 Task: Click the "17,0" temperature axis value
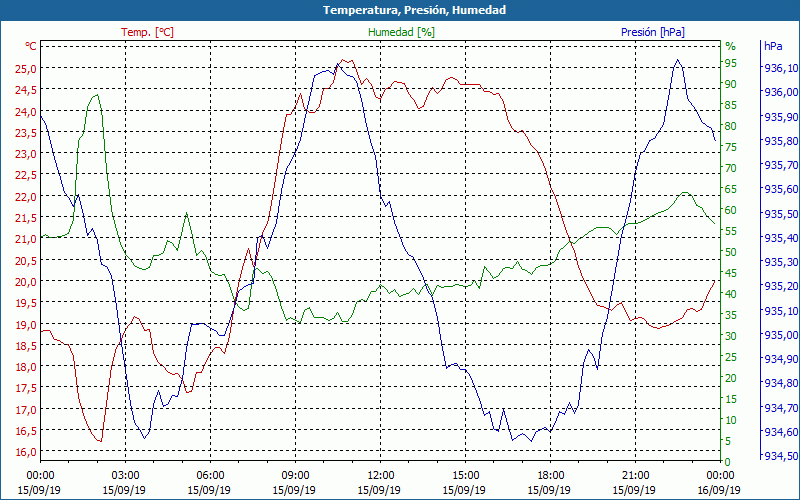point(27,410)
